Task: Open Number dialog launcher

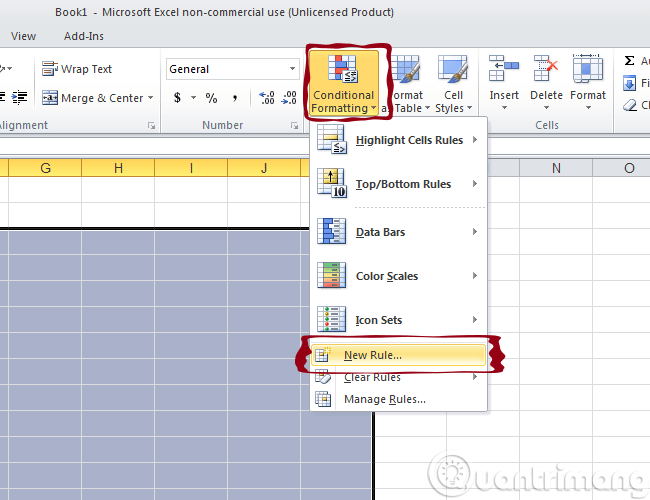Action: coord(294,126)
